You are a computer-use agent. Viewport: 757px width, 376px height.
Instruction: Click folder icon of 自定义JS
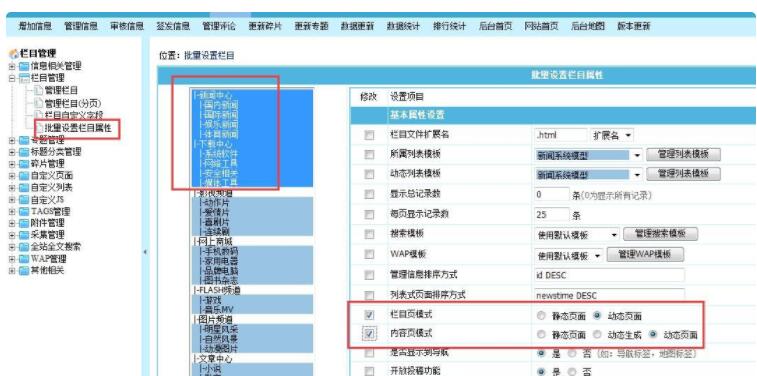[24, 200]
